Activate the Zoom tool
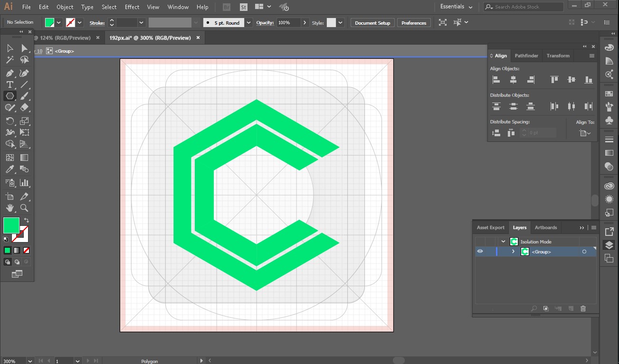Viewport: 619px width, 364px height. click(x=24, y=208)
